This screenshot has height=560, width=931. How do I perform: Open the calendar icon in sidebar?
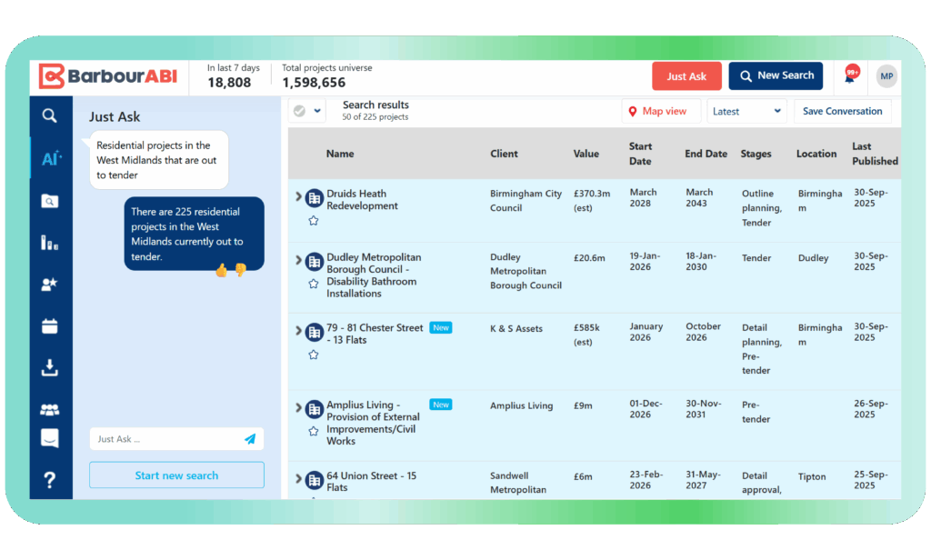tap(50, 326)
